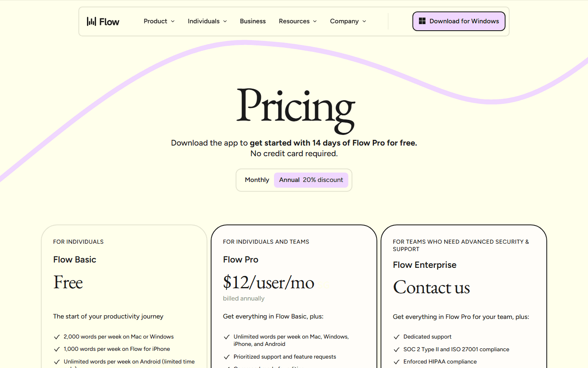Click the Flow Basic plan title

(75, 260)
